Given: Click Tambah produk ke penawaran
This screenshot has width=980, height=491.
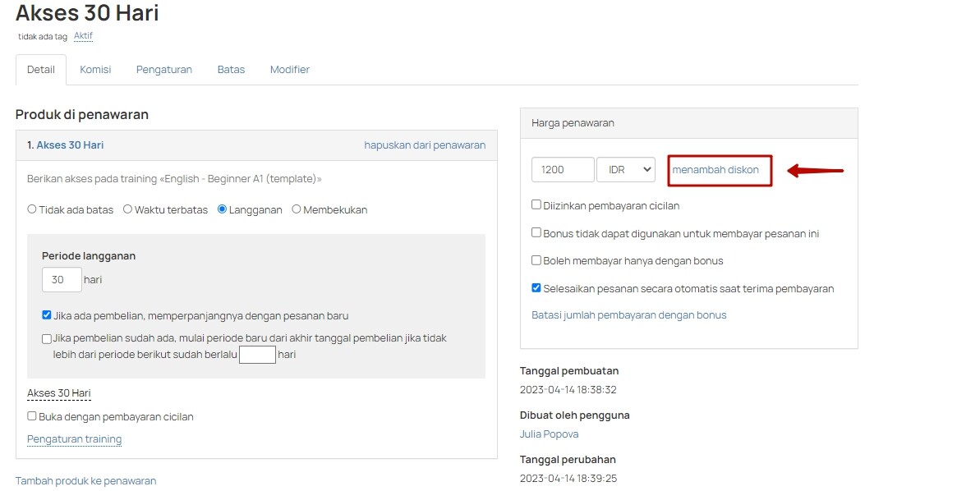Looking at the screenshot, I should pyautogui.click(x=85, y=481).
